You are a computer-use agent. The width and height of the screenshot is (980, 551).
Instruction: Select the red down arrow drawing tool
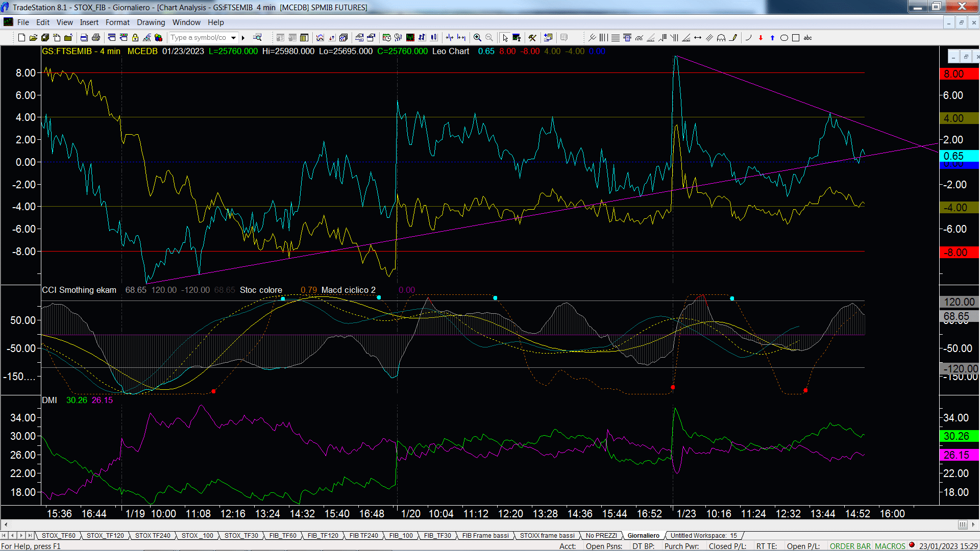pyautogui.click(x=761, y=38)
